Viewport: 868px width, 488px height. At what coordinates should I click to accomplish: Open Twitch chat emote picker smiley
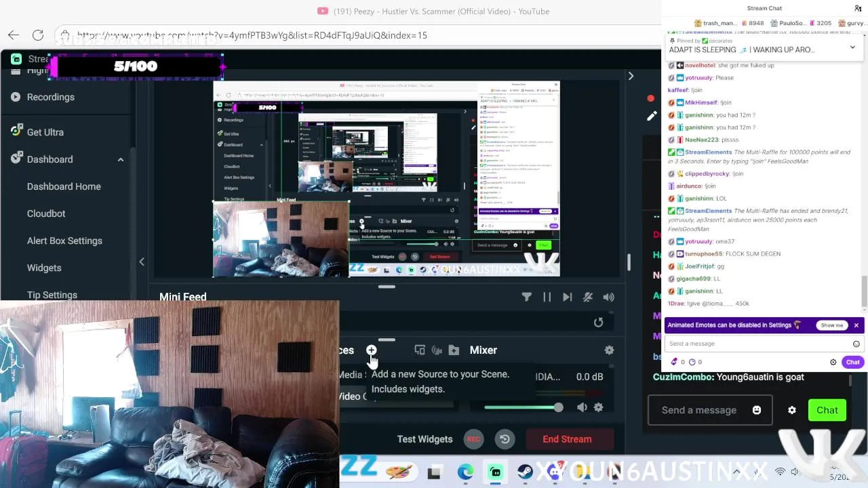tap(856, 344)
